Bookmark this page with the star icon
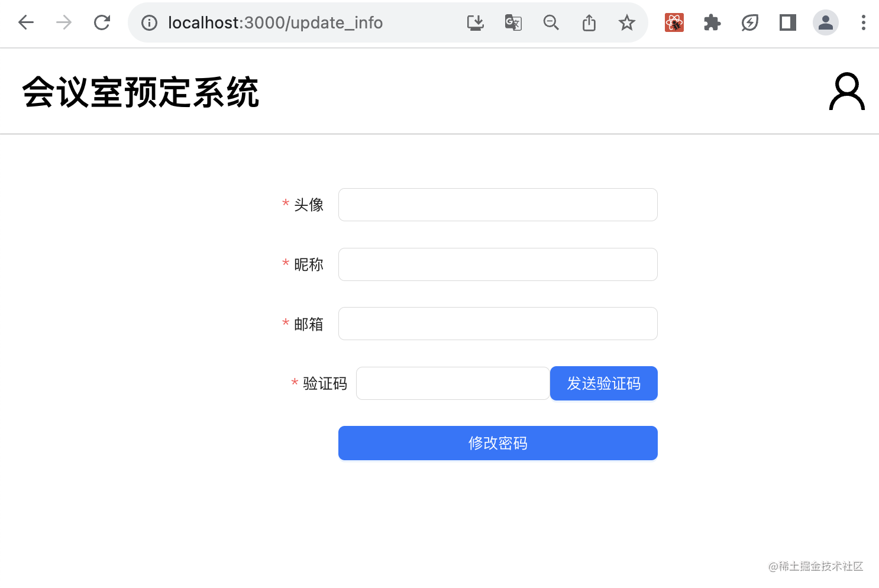Screen dimensions: 879x588 coord(627,22)
